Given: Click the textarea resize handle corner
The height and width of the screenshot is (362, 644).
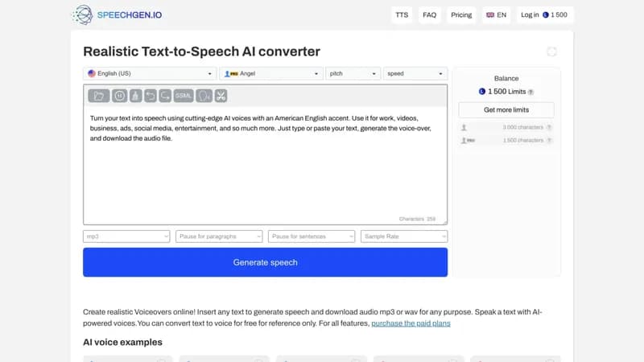Looking at the screenshot, I should pos(445,222).
